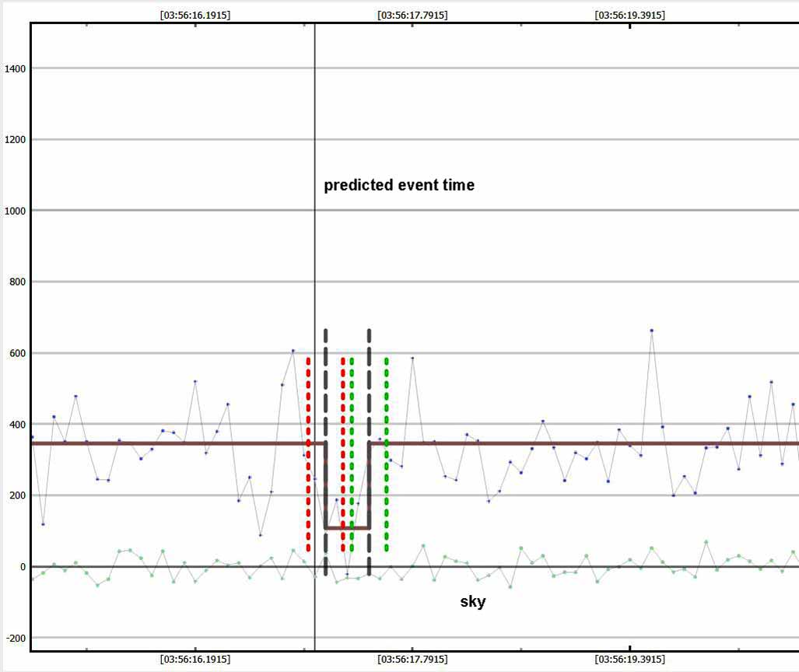Image resolution: width=799 pixels, height=672 pixels.
Task: Click the top axis 03:56:19.3915 timestamp
Action: [629, 15]
